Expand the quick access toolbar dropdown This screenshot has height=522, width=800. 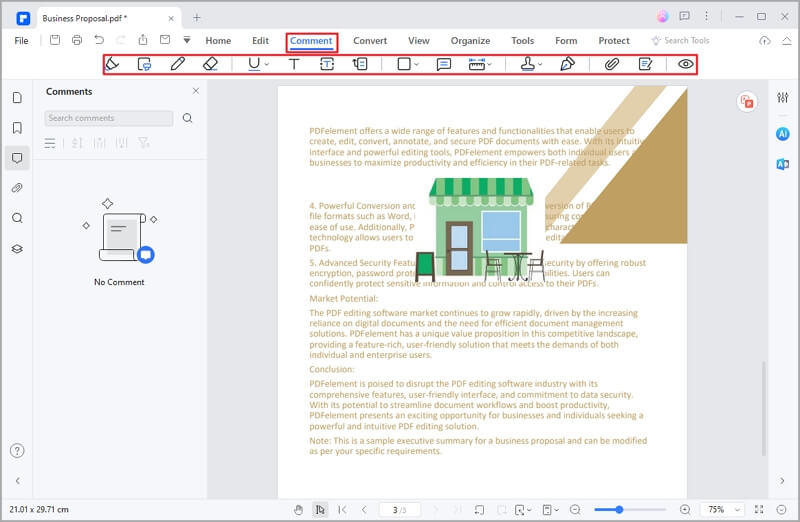187,40
